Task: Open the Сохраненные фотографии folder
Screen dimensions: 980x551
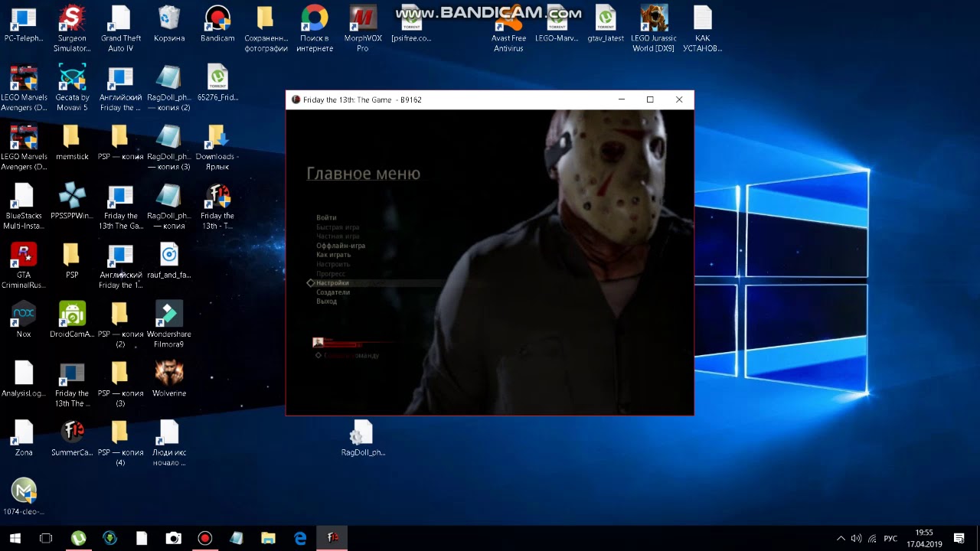Action: (x=266, y=29)
